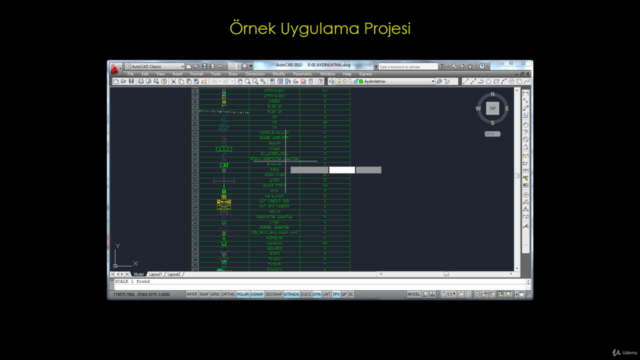Select the Baseline dimension tool
640x360 pixels.
tap(526, 163)
